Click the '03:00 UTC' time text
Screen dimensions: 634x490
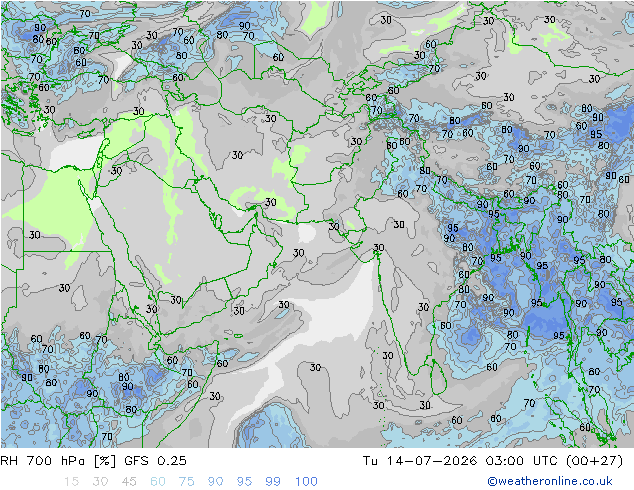pyautogui.click(x=522, y=461)
